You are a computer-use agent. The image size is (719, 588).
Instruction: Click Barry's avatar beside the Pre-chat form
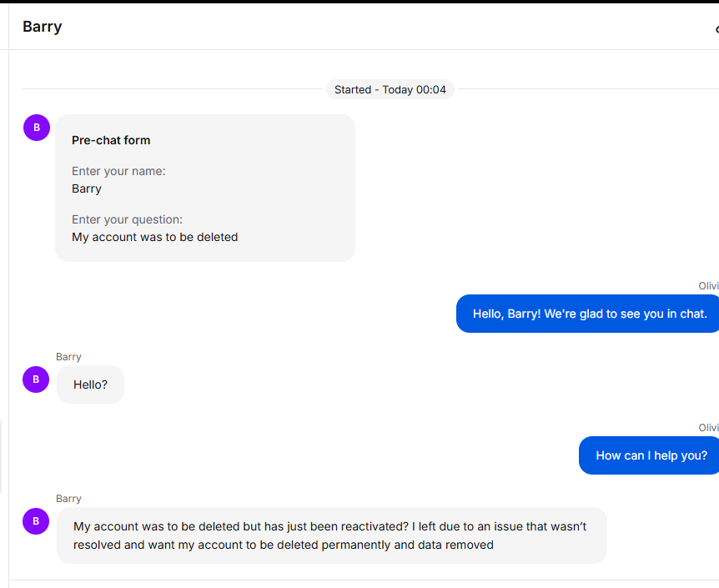coord(37,128)
